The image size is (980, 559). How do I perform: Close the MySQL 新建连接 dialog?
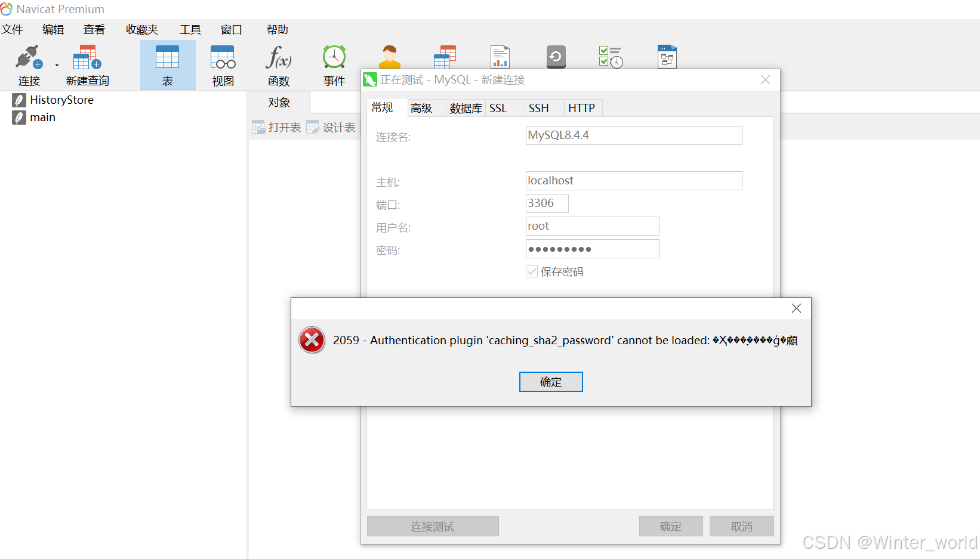point(765,80)
